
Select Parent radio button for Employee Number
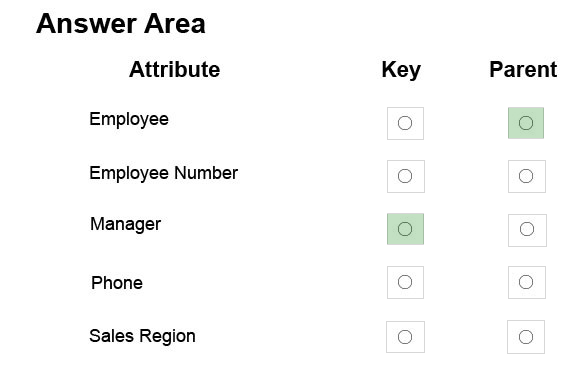point(526,176)
